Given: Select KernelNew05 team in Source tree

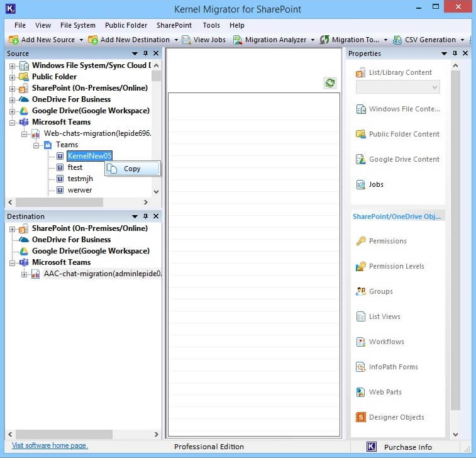Looking at the screenshot, I should (x=89, y=156).
